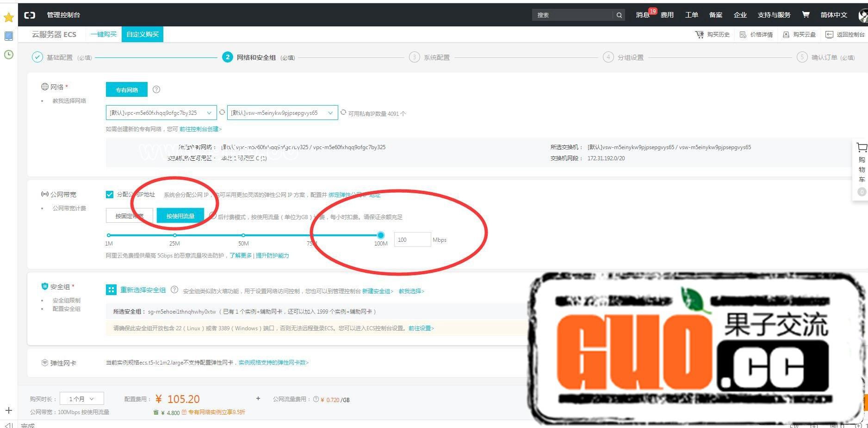The height and width of the screenshot is (428, 868).
Task: Click 了解更多 link
Action: click(241, 255)
